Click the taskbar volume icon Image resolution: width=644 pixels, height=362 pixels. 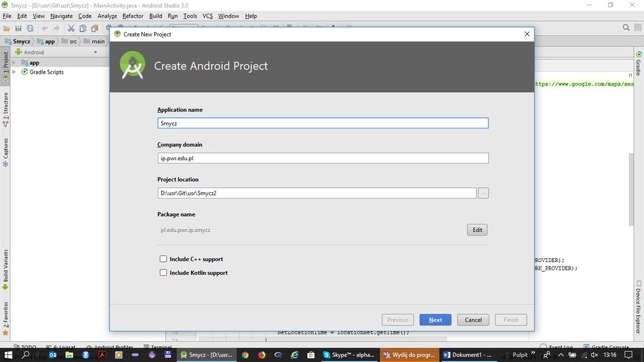[594, 354]
